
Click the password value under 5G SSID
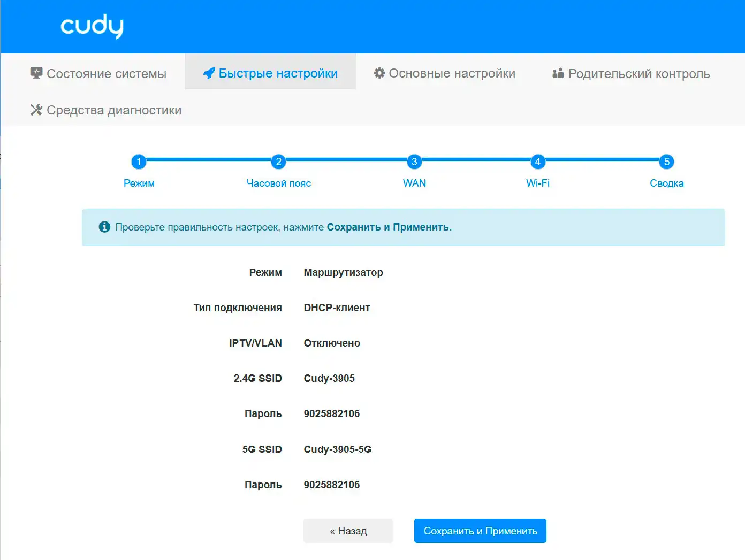pyautogui.click(x=332, y=485)
